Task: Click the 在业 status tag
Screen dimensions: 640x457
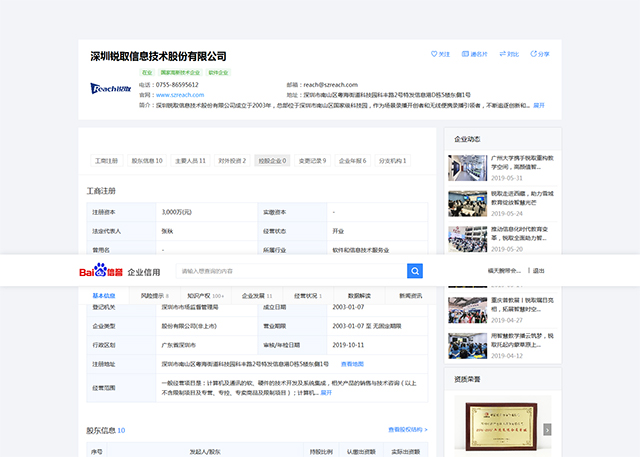Action: (147, 73)
